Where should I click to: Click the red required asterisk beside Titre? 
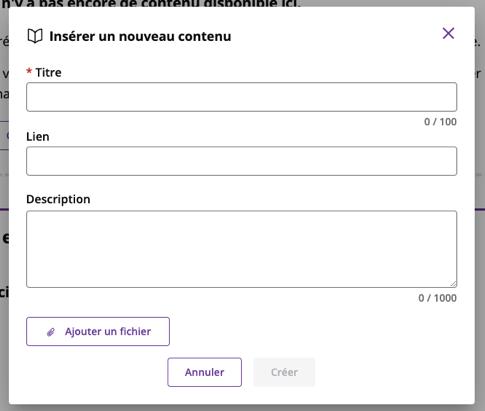pyautogui.click(x=29, y=71)
